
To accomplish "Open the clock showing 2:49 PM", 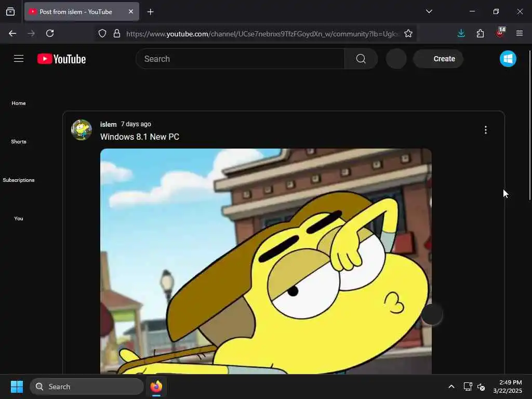I will [x=508, y=387].
